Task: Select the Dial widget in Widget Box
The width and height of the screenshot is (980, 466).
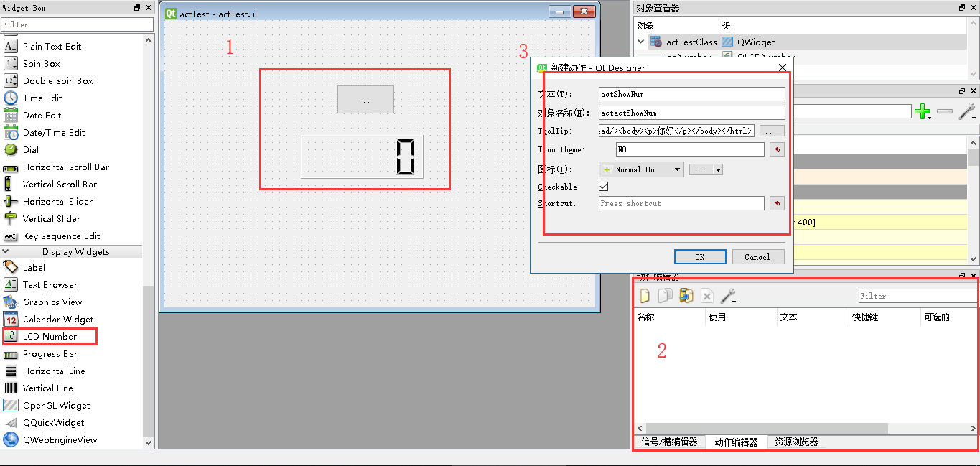Action: 32,149
